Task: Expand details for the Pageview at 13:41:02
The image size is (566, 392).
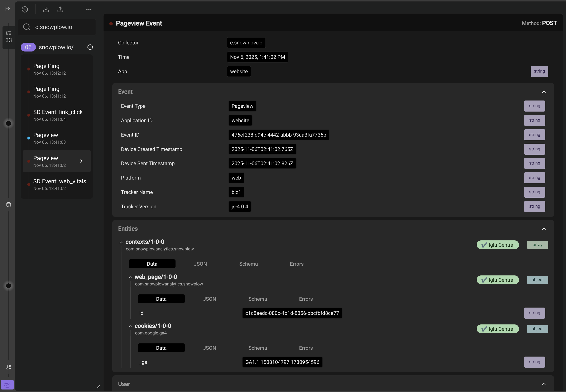Action: (81, 161)
